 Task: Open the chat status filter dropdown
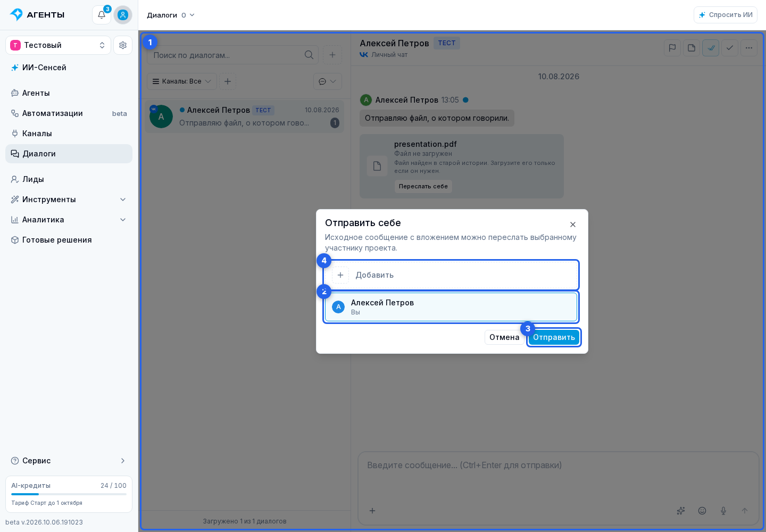click(328, 81)
